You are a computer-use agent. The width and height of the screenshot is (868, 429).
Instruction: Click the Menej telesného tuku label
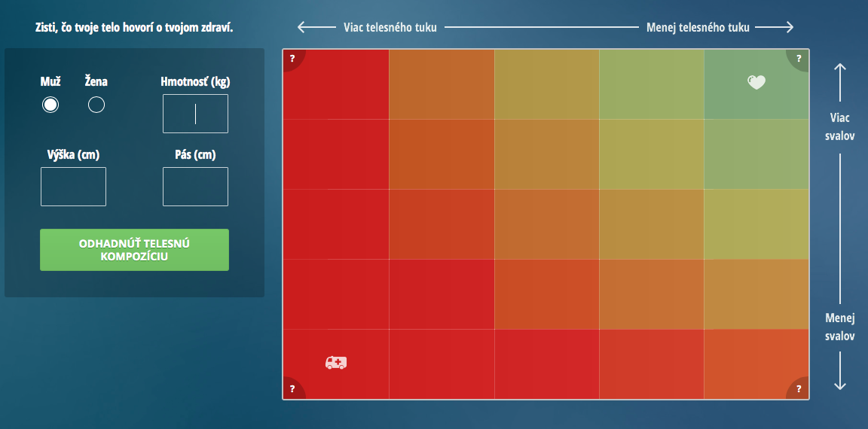pos(698,27)
